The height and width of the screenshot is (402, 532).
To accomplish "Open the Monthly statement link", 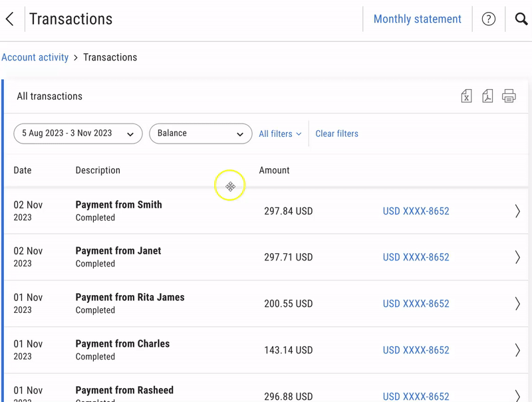I will pos(417,19).
